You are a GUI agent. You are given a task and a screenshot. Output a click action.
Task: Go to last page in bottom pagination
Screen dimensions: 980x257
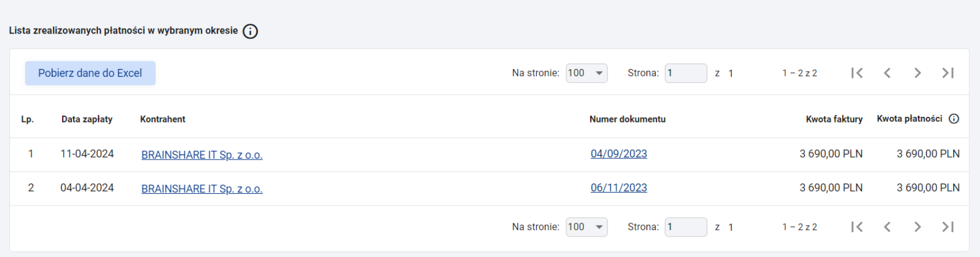pos(948,227)
